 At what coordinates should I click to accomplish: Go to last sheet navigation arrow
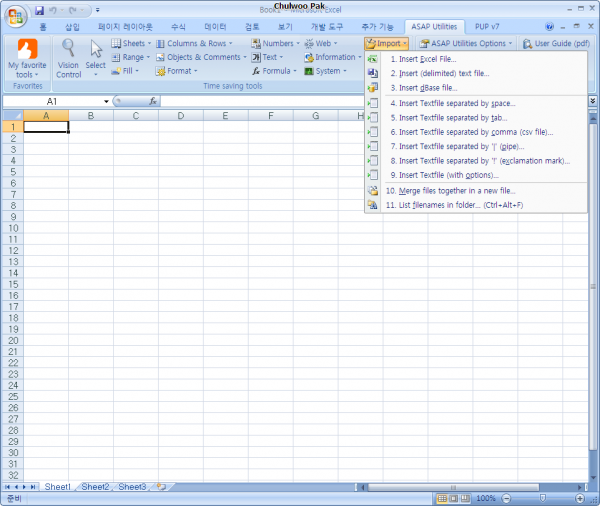click(33, 487)
